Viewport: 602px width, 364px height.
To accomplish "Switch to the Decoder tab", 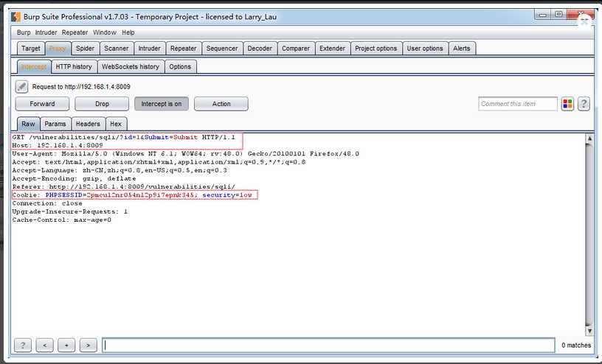I will 260,49.
